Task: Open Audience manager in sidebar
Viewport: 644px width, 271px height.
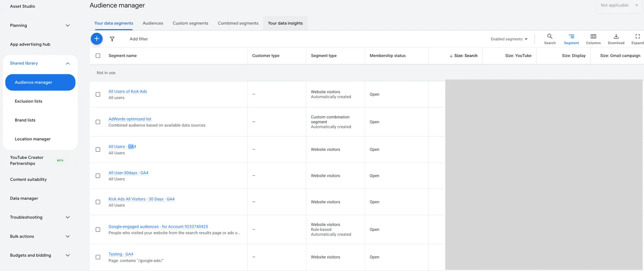Action: point(40,82)
